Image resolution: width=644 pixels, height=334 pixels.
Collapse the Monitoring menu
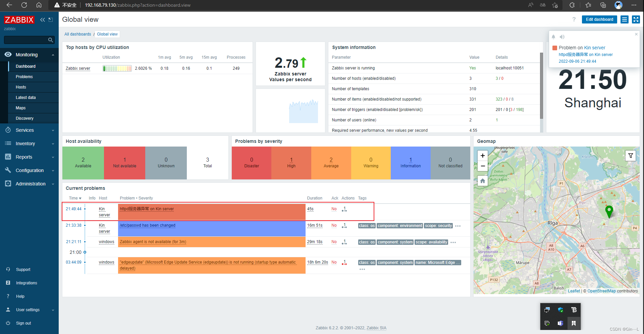point(29,55)
